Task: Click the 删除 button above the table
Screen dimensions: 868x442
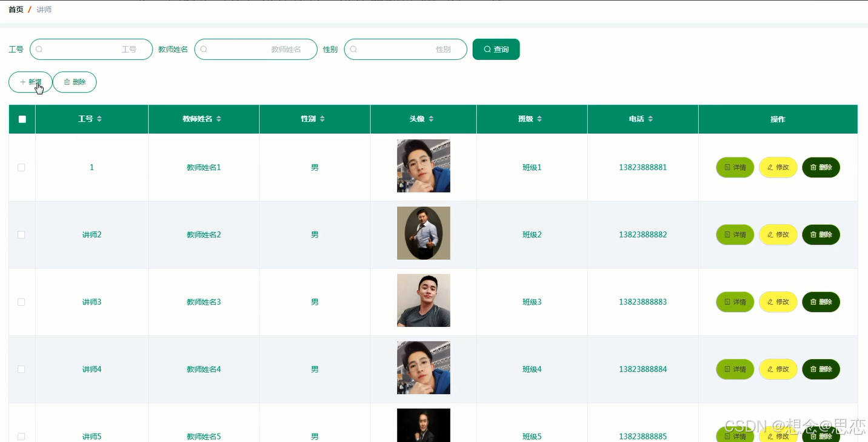Action: 75,82
